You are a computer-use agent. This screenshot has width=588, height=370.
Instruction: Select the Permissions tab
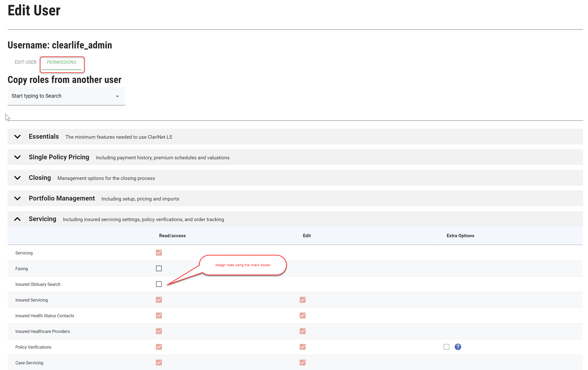pyautogui.click(x=62, y=62)
